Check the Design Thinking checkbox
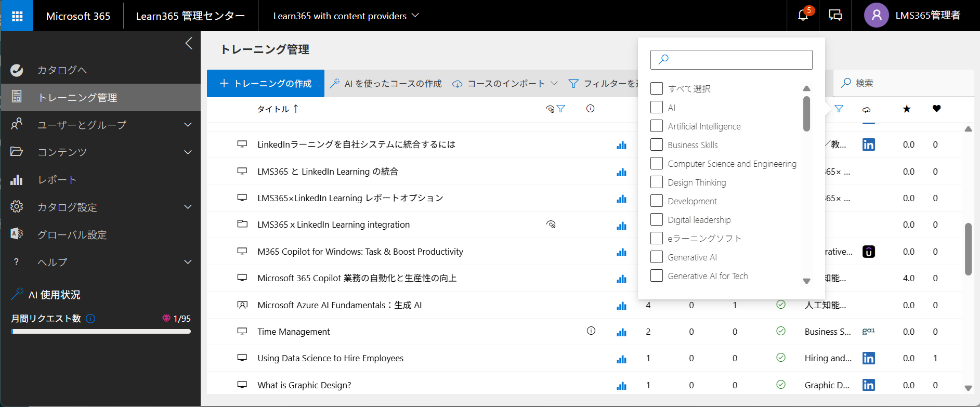Image resolution: width=980 pixels, height=407 pixels. click(x=657, y=182)
